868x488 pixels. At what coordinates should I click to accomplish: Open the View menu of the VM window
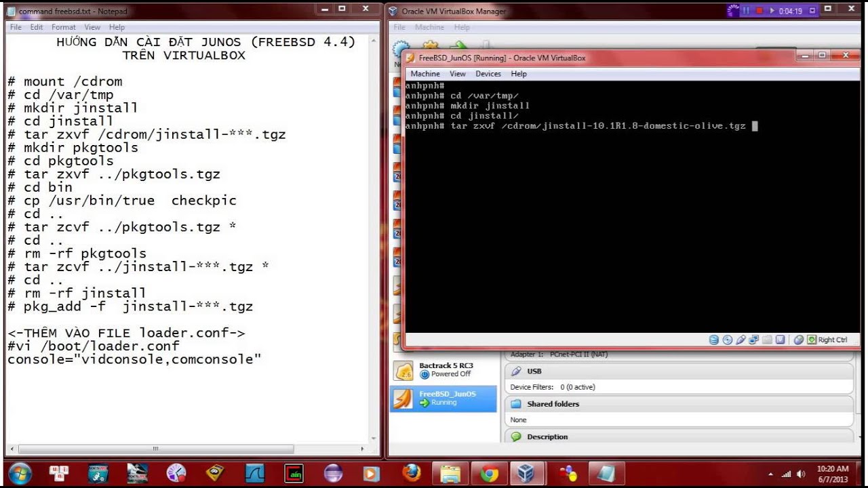click(x=458, y=74)
